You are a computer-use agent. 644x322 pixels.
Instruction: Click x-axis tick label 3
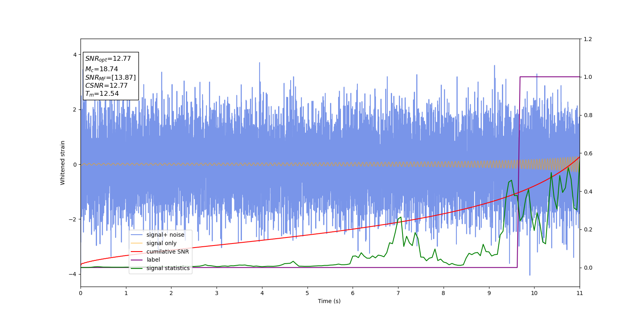[x=217, y=293]
